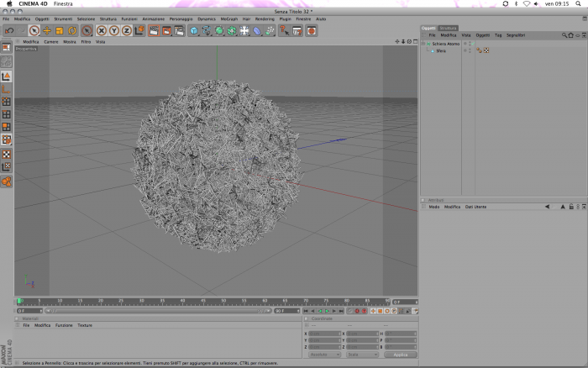Render the active view with clapperboard icon
The width and height of the screenshot is (588, 368).
[154, 31]
